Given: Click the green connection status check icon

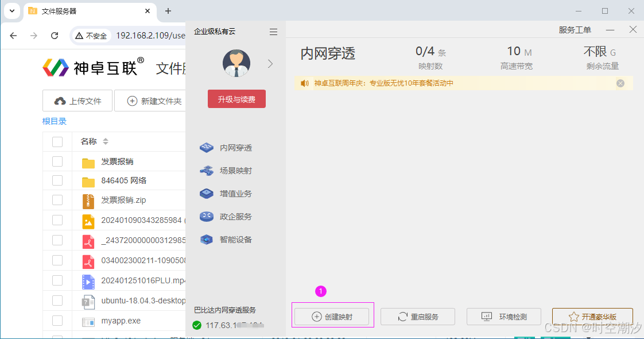Looking at the screenshot, I should (x=197, y=325).
